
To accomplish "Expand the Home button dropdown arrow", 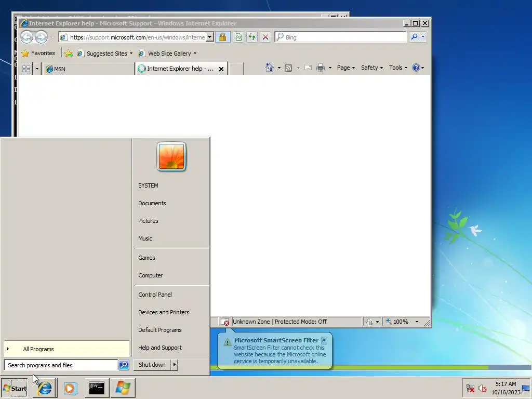I will coord(279,68).
